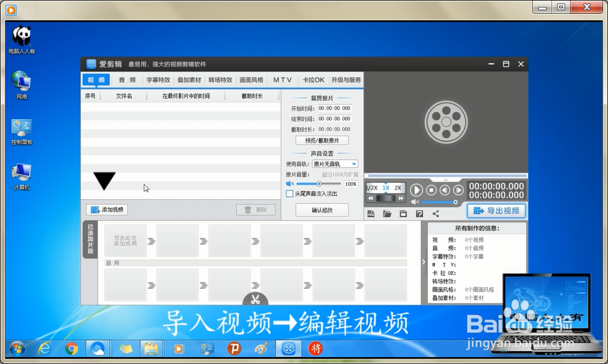The height and width of the screenshot is (364, 608).
Task: Open the 网络 desktop icon
Action: pyautogui.click(x=21, y=85)
